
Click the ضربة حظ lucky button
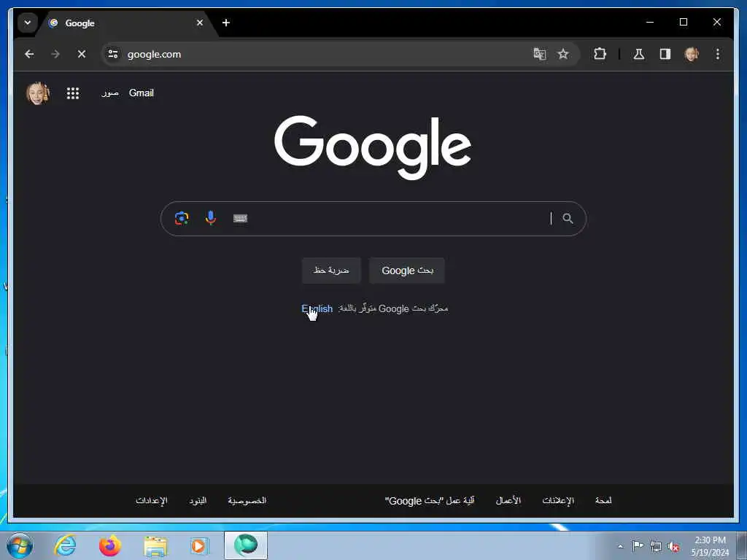pos(331,271)
